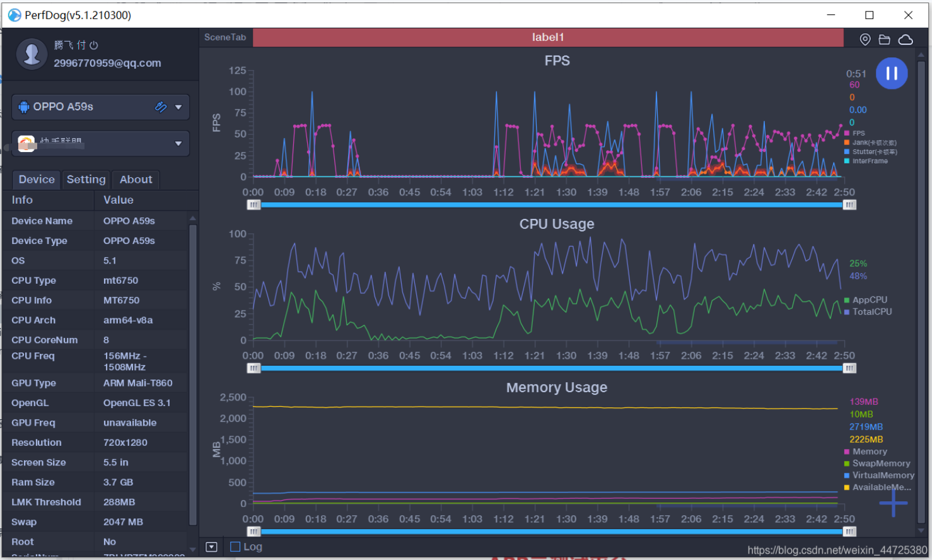Click the 0:51 elapsed time readout
The image size is (932, 560).
(856, 74)
